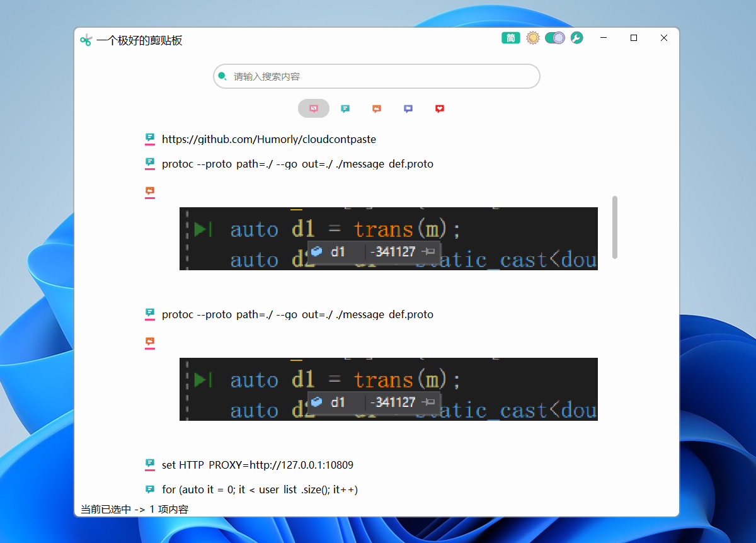Click the first orange image-type icon

click(150, 191)
